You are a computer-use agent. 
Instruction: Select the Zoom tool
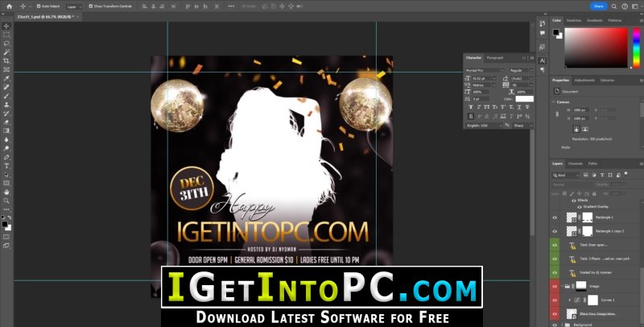tap(6, 201)
